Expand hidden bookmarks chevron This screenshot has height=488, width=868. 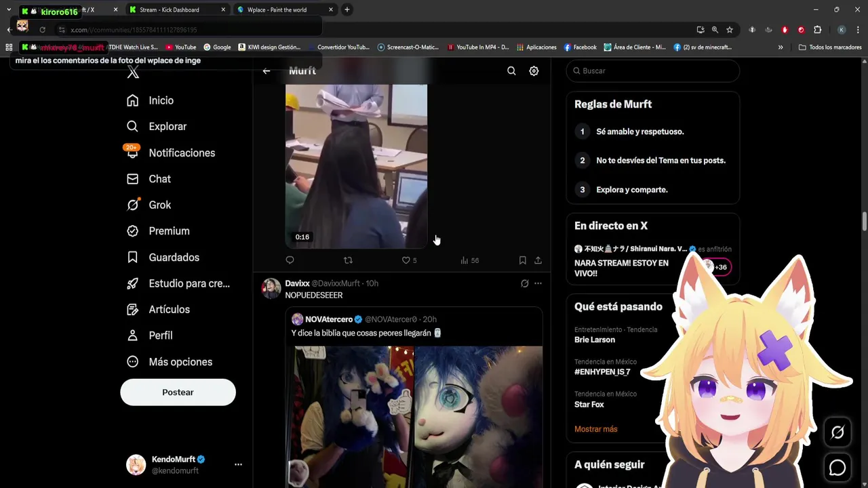tap(781, 47)
